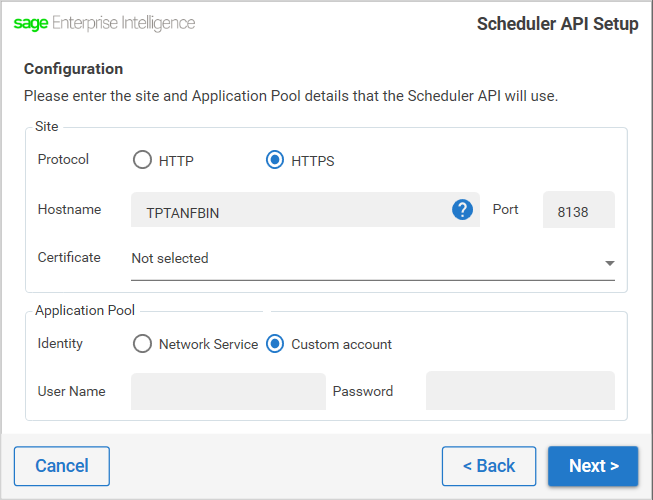Viewport: 653px width, 500px height.
Task: Click the empty User Name field
Action: [228, 391]
